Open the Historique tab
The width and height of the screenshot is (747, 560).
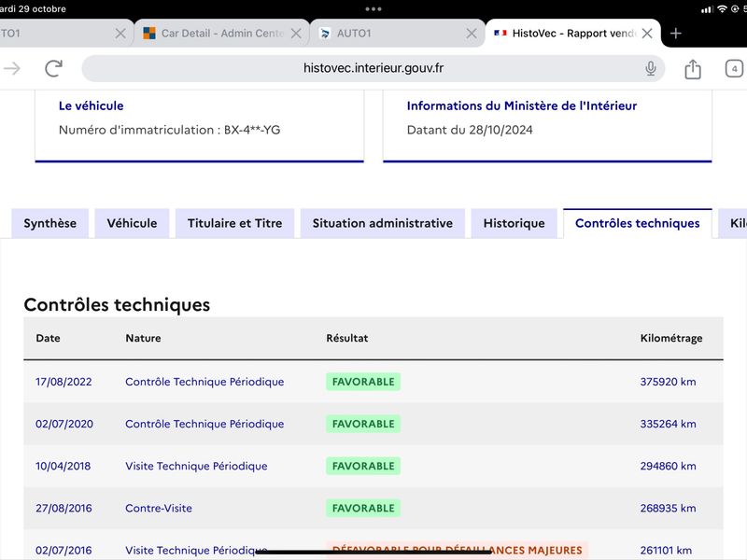[514, 223]
